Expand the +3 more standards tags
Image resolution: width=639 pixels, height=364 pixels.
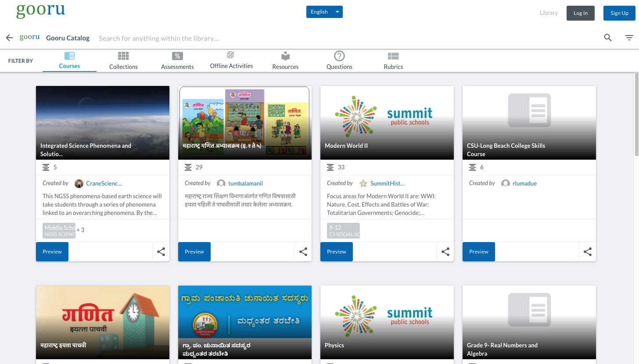pos(80,230)
